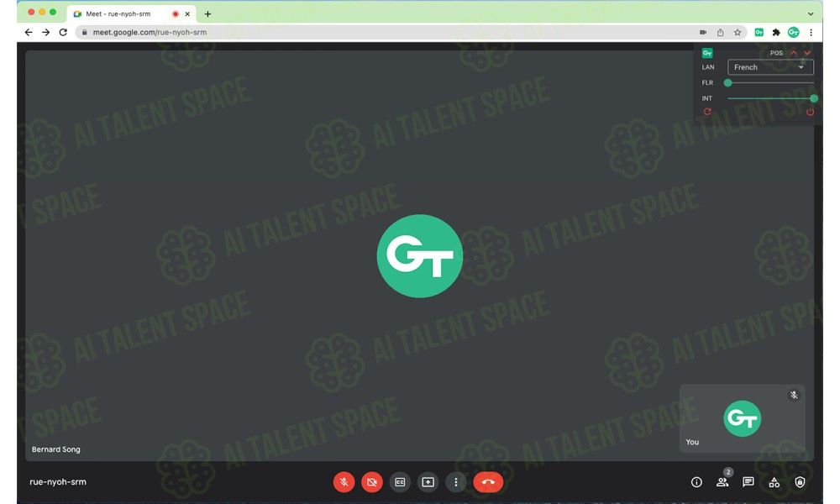Show participants list people icon

[722, 482]
